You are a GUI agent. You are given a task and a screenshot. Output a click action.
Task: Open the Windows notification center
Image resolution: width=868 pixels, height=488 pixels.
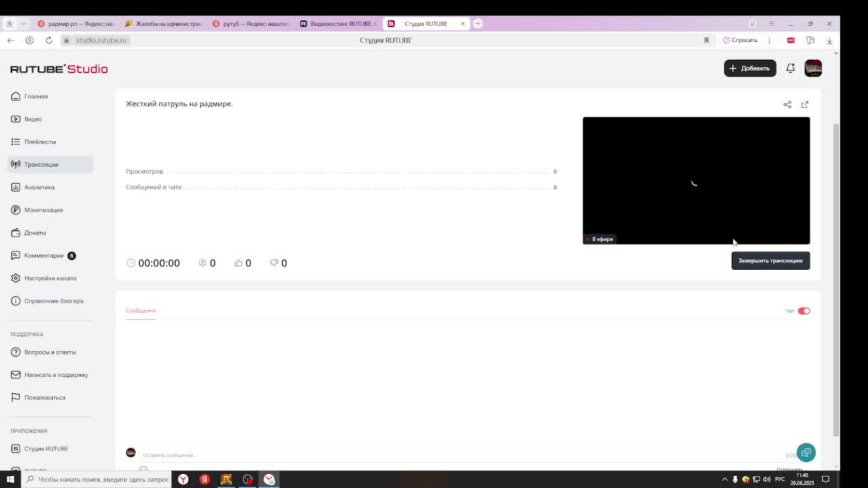pyautogui.click(x=826, y=480)
